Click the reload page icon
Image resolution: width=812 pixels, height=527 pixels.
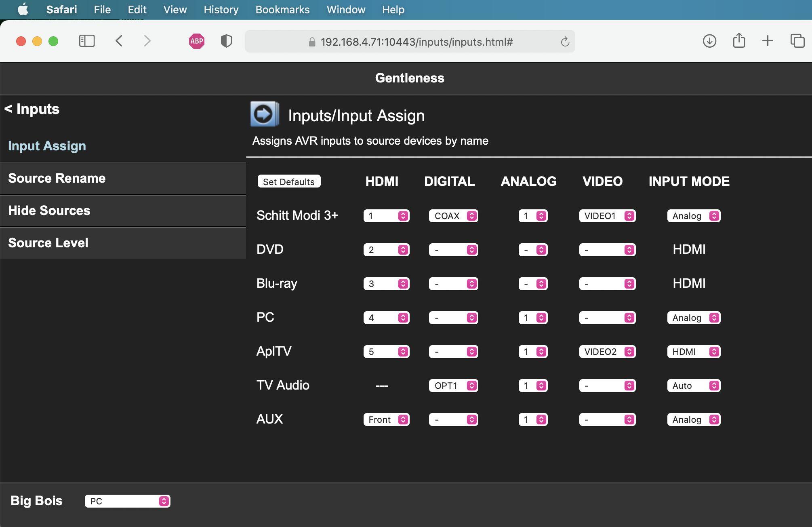(565, 42)
